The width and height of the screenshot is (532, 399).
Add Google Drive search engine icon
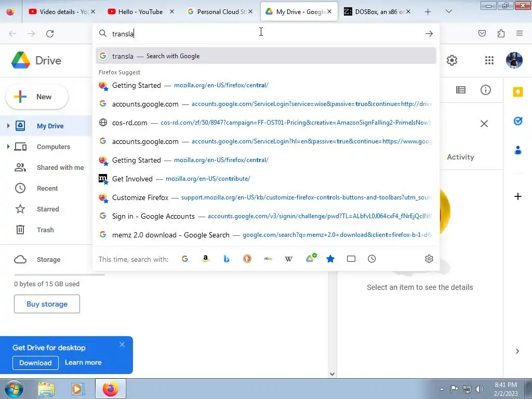click(311, 258)
